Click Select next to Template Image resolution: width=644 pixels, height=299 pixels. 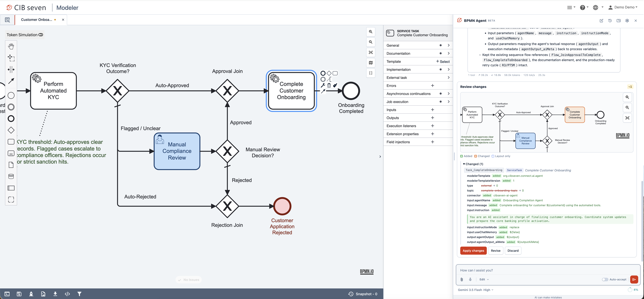tap(443, 62)
